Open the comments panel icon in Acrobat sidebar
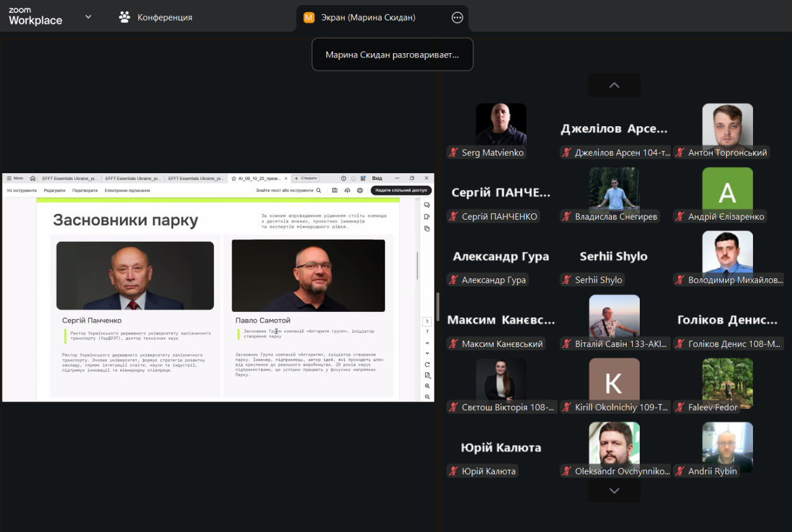Image resolution: width=792 pixels, height=532 pixels. coord(427,205)
